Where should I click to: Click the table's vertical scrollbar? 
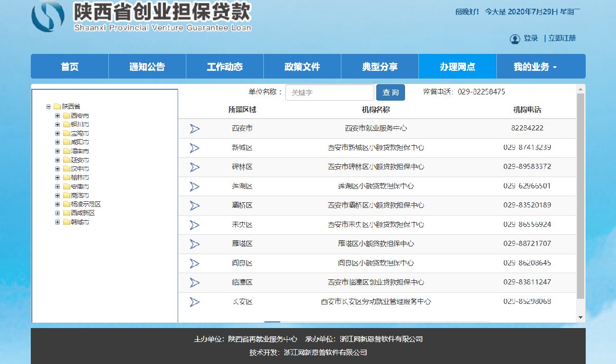580,195
